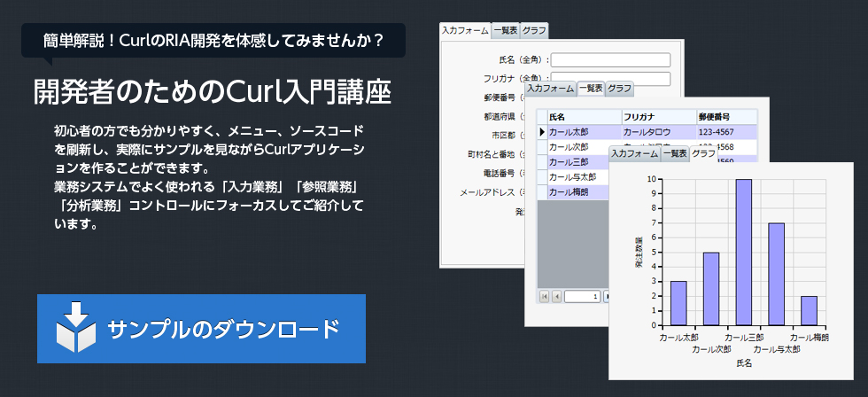This screenshot has height=397, width=868.
Task: Click the 郵便番号 label in input form
Action: pos(500,97)
